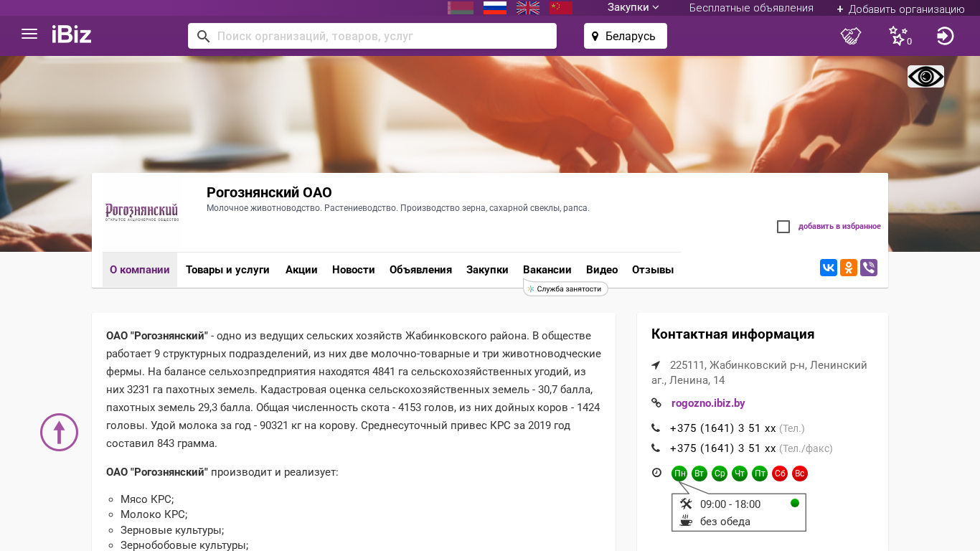Click Добавить организацию link

[x=900, y=9]
